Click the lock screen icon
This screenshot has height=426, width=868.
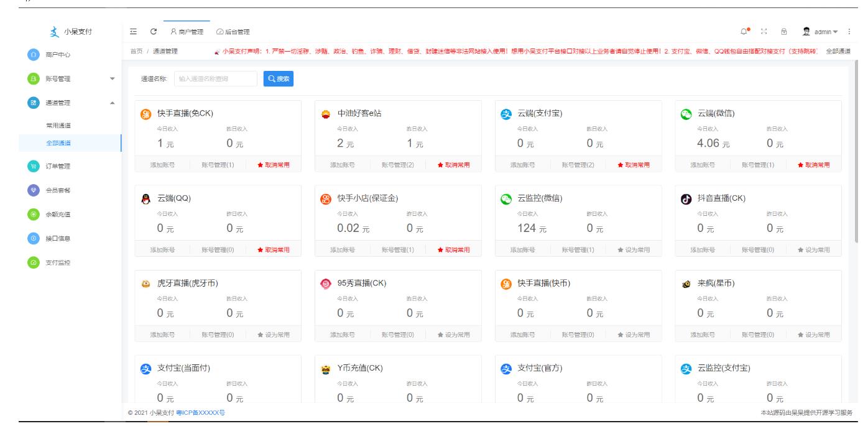784,31
